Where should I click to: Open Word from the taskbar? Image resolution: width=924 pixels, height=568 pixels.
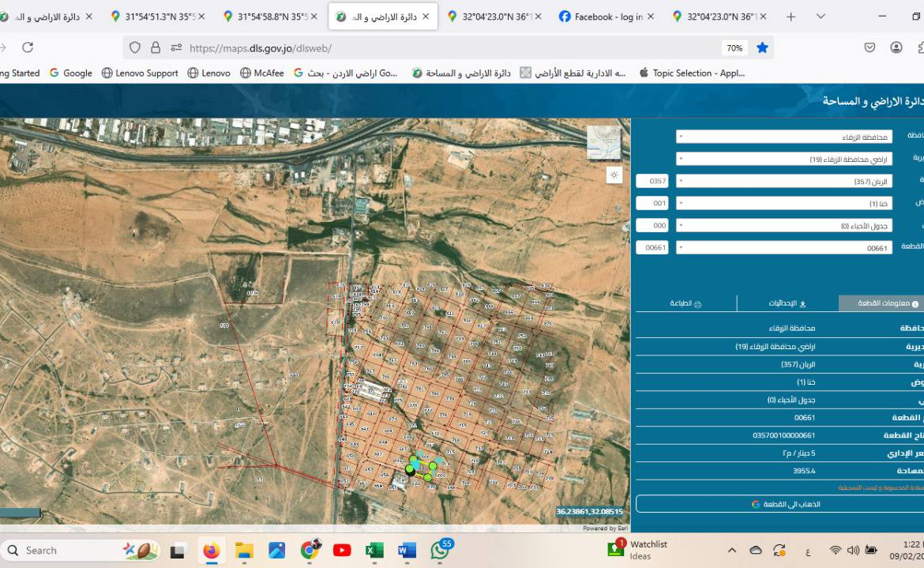(407, 550)
